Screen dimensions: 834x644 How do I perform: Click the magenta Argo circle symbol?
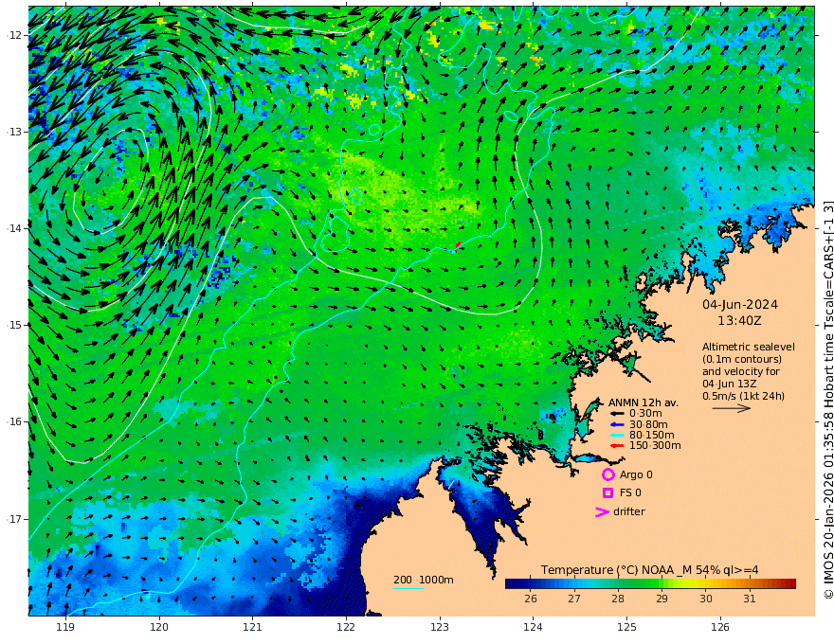[607, 474]
